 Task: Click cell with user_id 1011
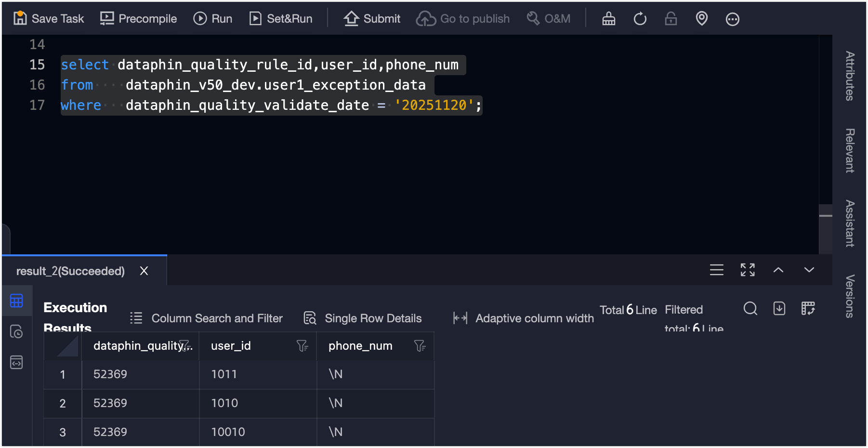pos(258,374)
